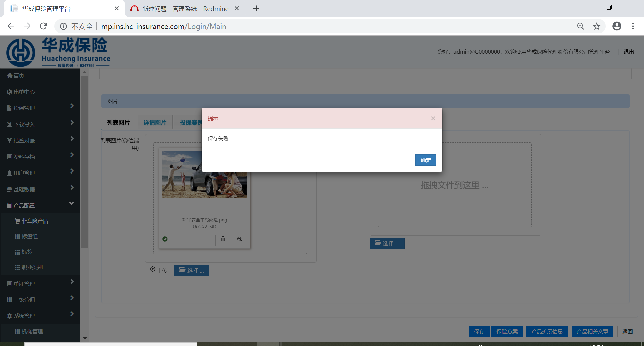644x346 pixels.
Task: Click the browser zoom magnifier icon
Action: pos(580,26)
